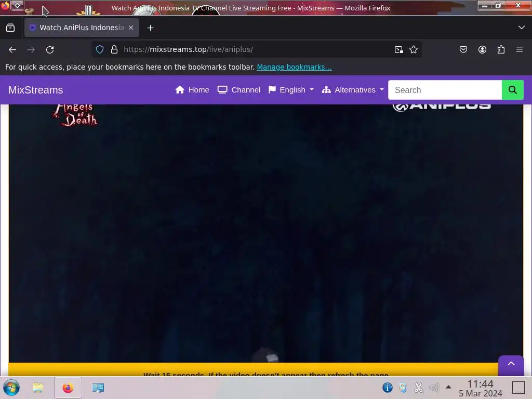532x399 pixels.
Task: Close the Watch AniPlus Indonesia tab
Action: coord(131,28)
